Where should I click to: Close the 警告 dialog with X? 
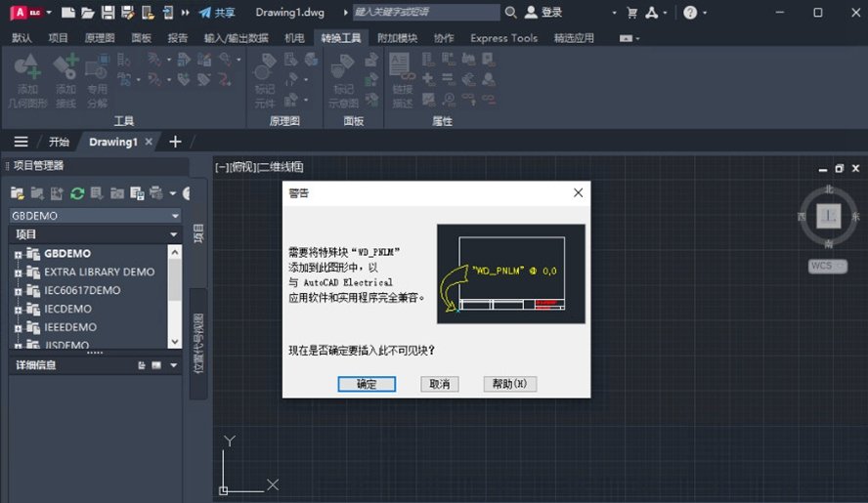coord(578,192)
